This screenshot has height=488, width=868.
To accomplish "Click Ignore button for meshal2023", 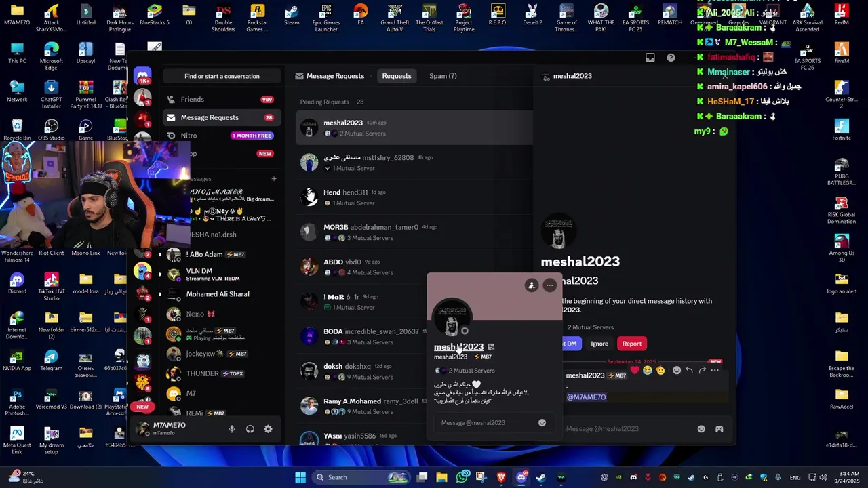I will click(x=599, y=344).
